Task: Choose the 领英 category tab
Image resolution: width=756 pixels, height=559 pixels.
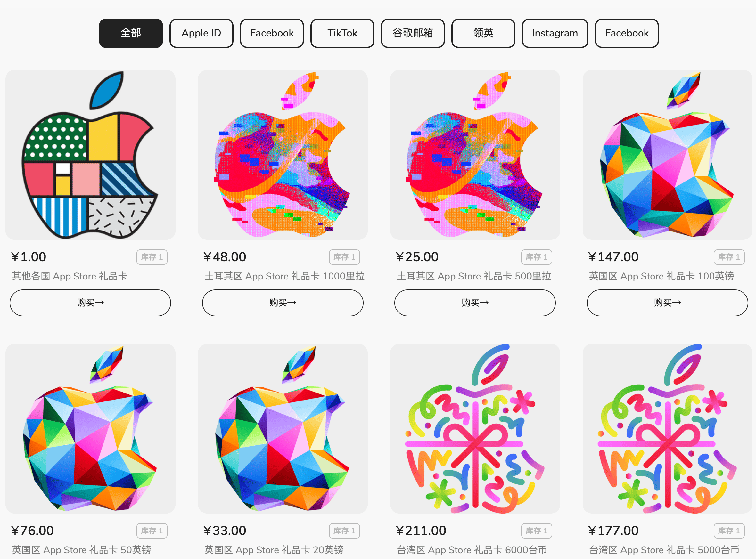Action: [483, 33]
